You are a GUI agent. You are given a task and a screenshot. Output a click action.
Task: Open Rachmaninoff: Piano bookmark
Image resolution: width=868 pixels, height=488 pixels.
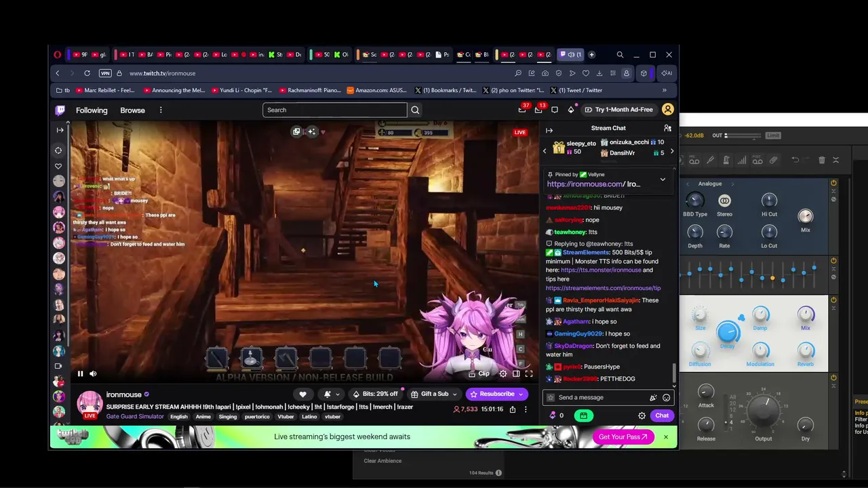309,90
